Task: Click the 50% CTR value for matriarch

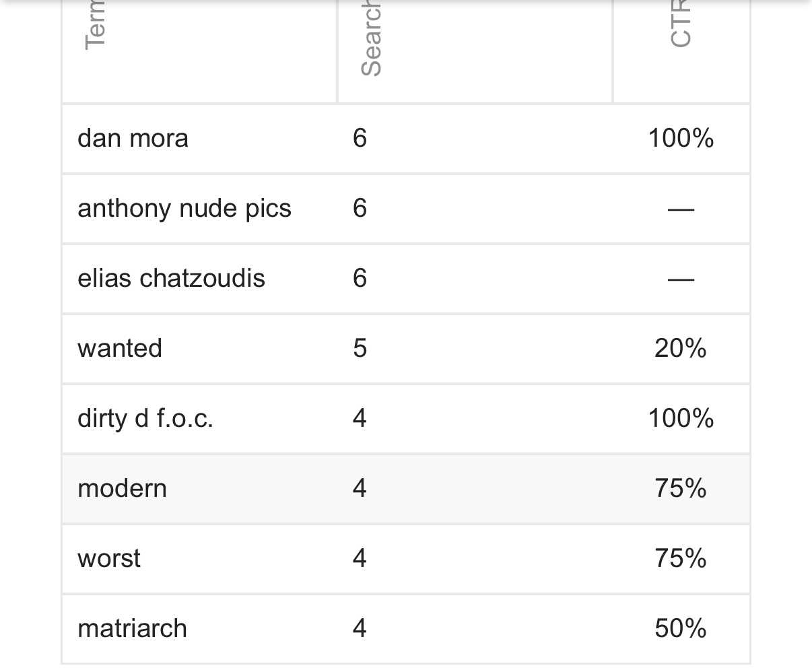Action: [x=681, y=629]
